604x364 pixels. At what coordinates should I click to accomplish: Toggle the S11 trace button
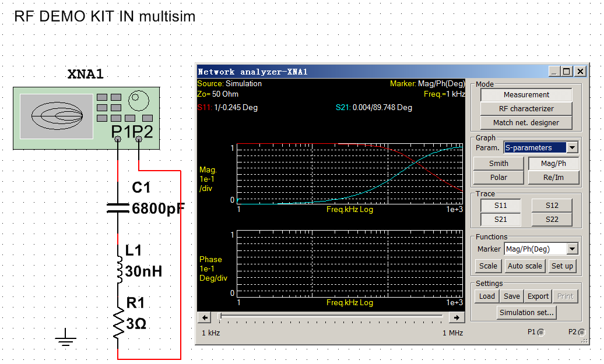500,206
